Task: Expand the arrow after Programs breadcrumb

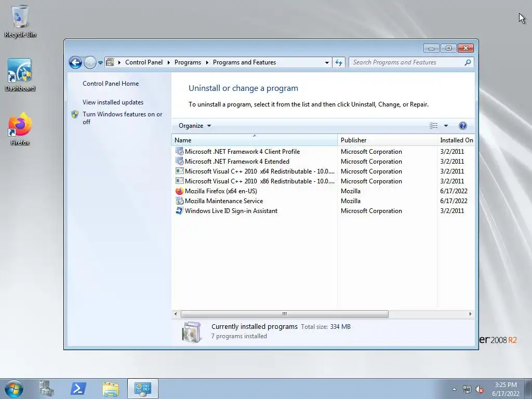Action: click(207, 62)
